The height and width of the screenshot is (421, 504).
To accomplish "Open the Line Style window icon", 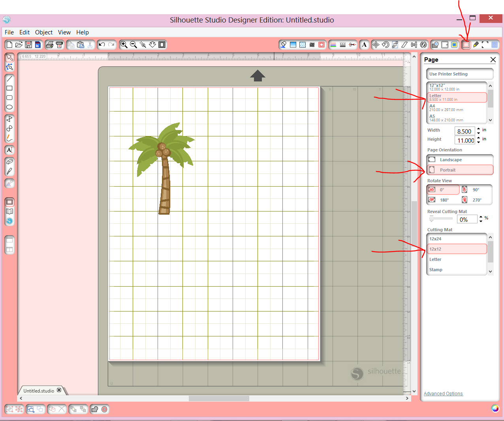I will [x=343, y=45].
